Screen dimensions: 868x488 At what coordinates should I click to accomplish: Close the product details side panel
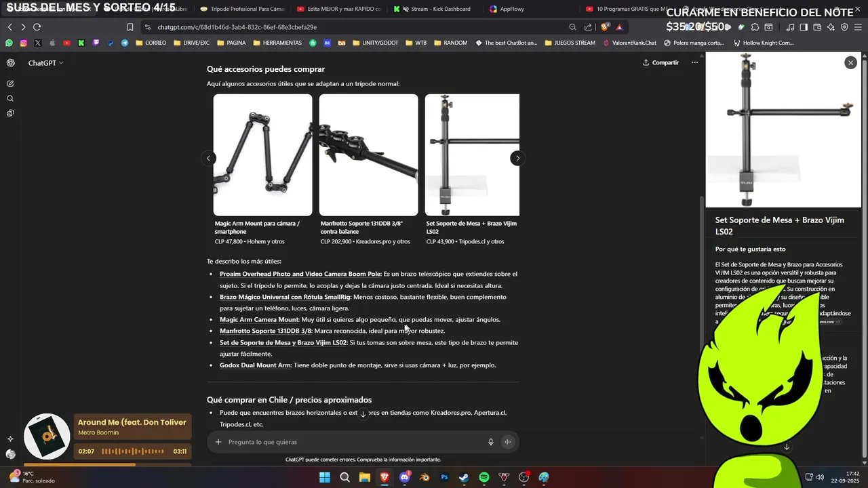(x=850, y=62)
